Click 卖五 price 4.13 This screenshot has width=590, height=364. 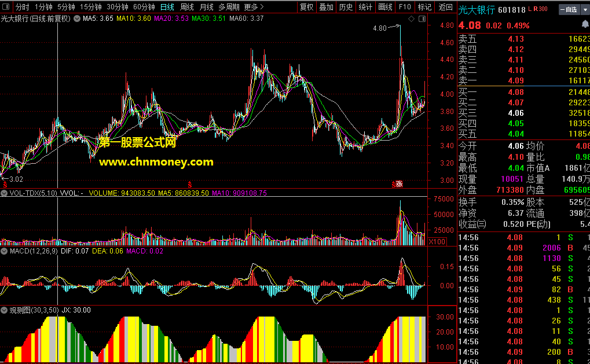[515, 39]
